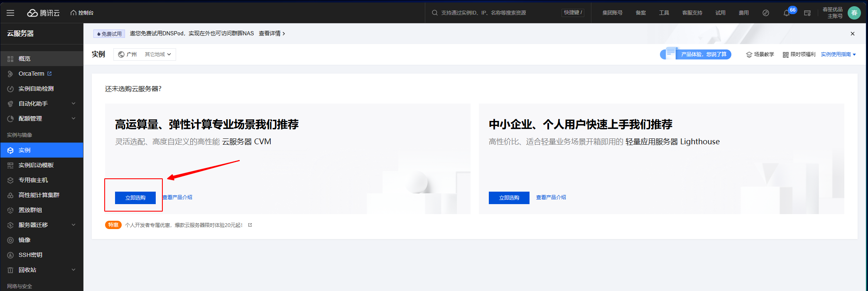Click the 产品体验，您说了算 feedback button
Image resolution: width=868 pixels, height=291 pixels.
tap(696, 54)
